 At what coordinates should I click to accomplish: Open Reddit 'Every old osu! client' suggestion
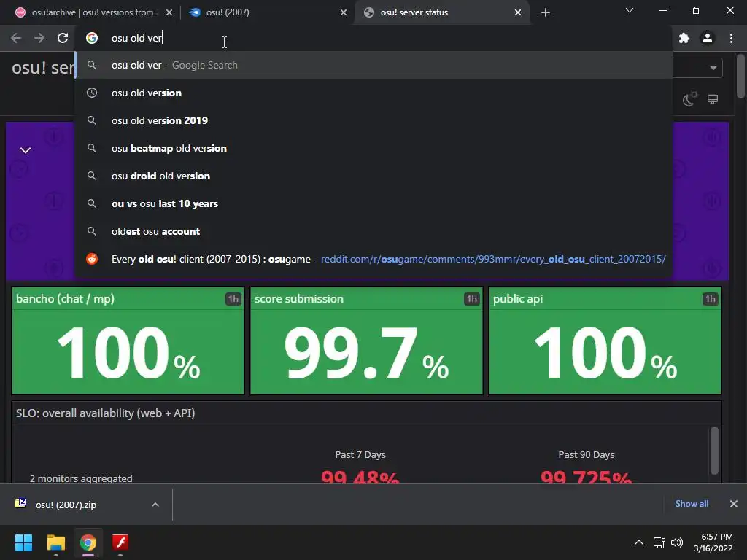point(374,259)
